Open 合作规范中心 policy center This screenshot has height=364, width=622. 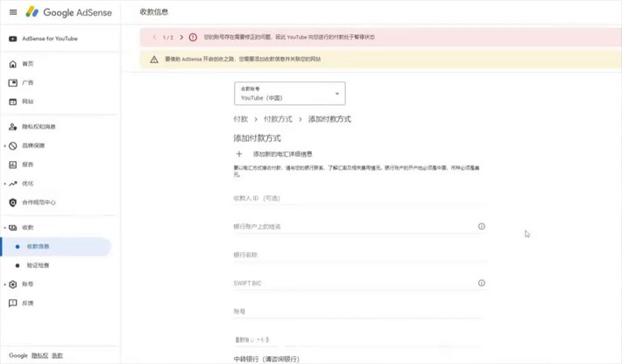point(39,202)
